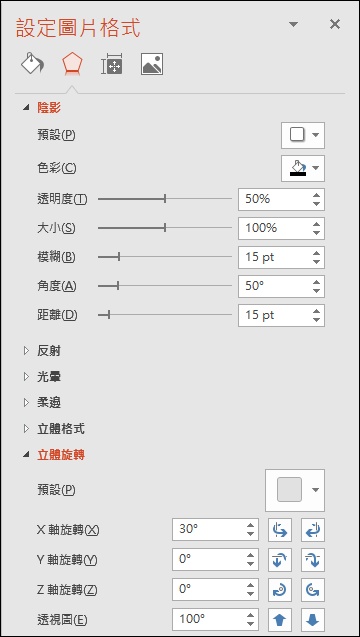Open the 立體旋轉 預設 preset dropdown

tap(295, 490)
